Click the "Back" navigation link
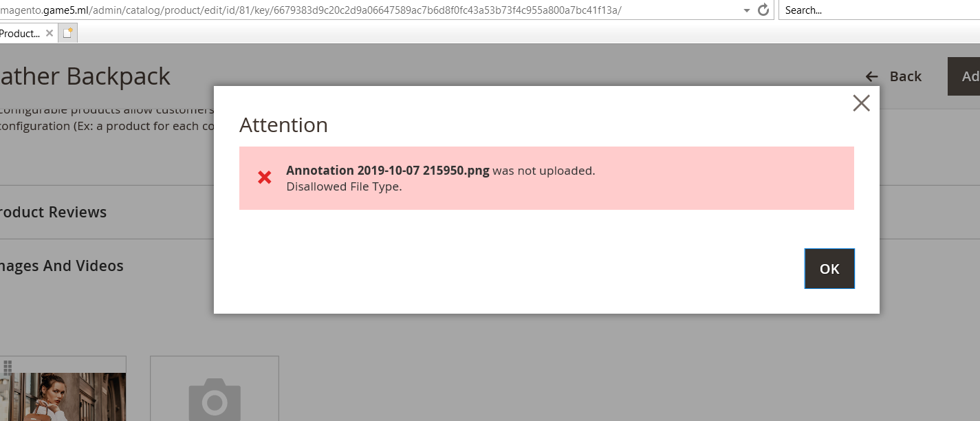980x421 pixels. pyautogui.click(x=906, y=76)
